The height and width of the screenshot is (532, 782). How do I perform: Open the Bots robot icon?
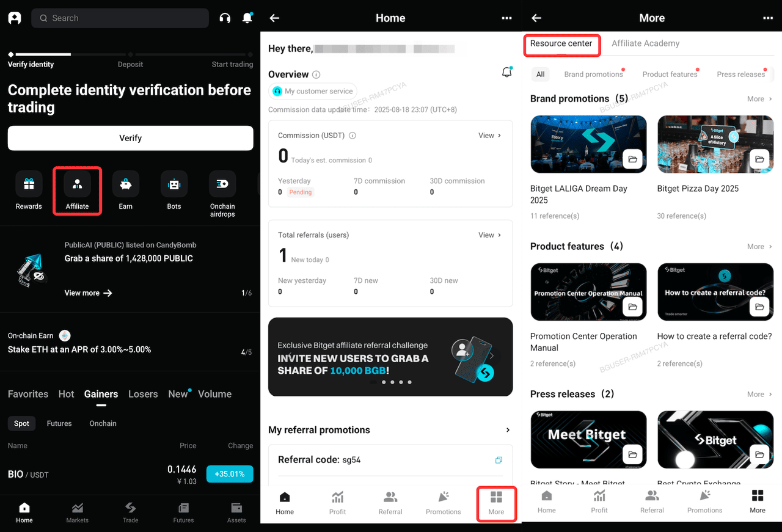point(174,184)
